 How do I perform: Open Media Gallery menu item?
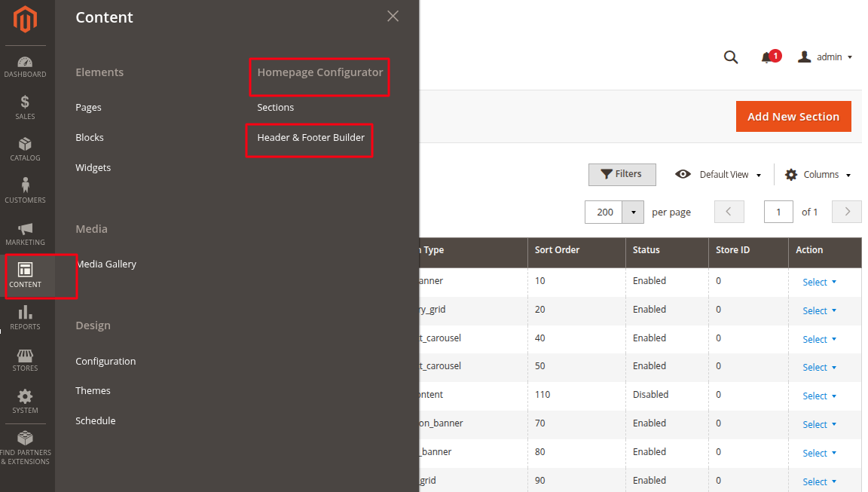(x=106, y=264)
